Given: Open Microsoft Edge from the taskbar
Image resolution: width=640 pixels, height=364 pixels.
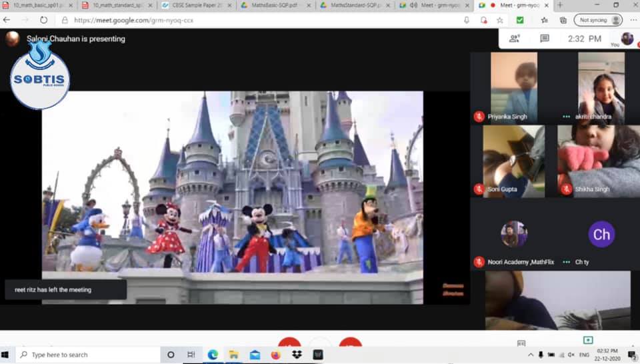Looking at the screenshot, I should [x=213, y=355].
